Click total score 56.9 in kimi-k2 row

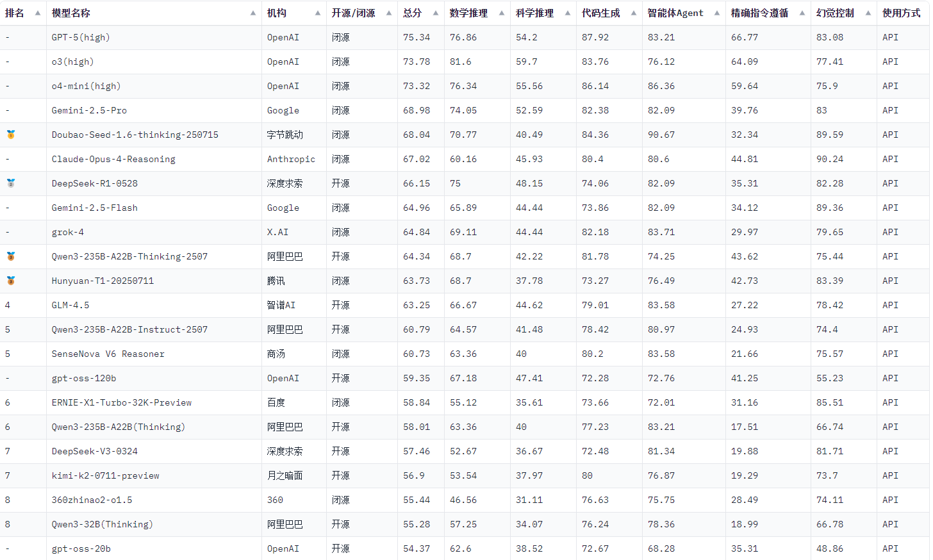(x=414, y=475)
